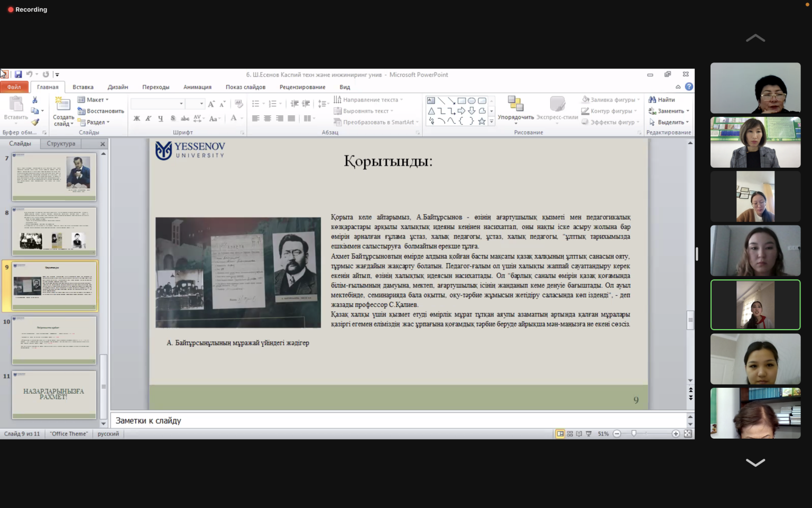The width and height of the screenshot is (812, 508).
Task: Switch to slide sorter view icon
Action: (570, 434)
